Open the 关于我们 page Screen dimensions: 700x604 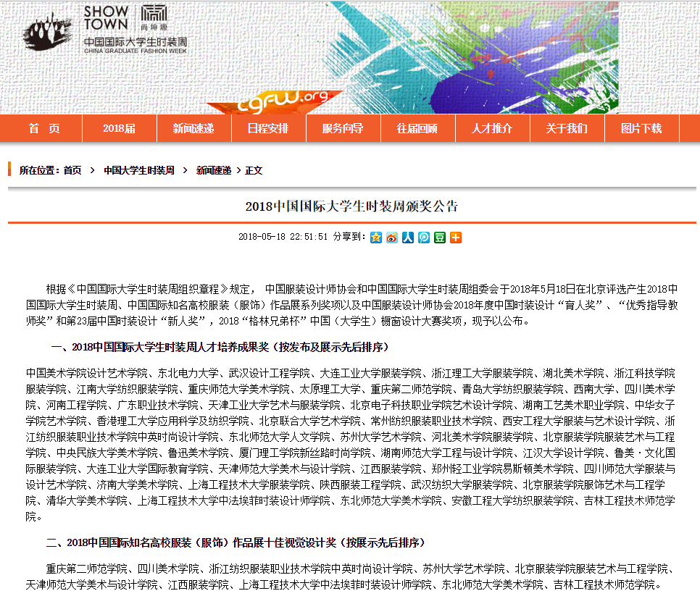click(x=567, y=129)
